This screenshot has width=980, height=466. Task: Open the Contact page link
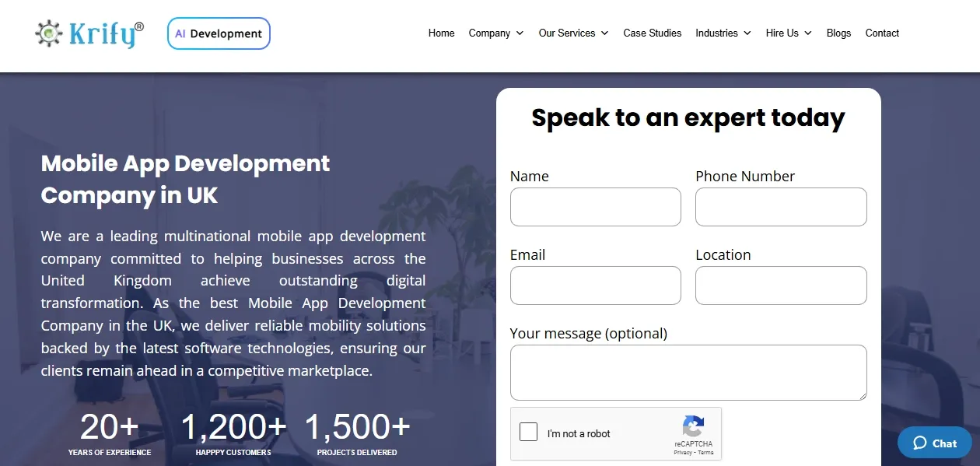pyautogui.click(x=882, y=33)
